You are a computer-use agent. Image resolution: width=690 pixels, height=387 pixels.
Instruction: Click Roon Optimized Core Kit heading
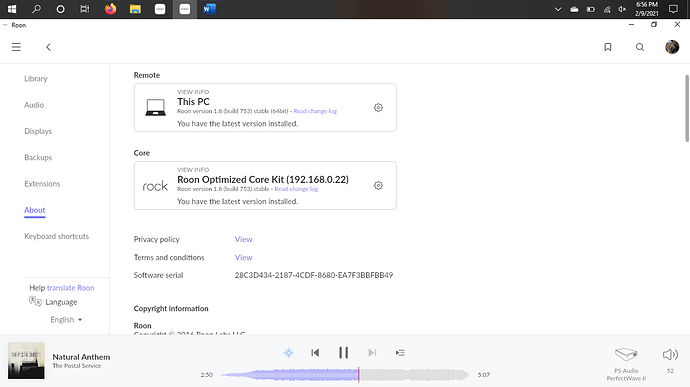tap(263, 179)
